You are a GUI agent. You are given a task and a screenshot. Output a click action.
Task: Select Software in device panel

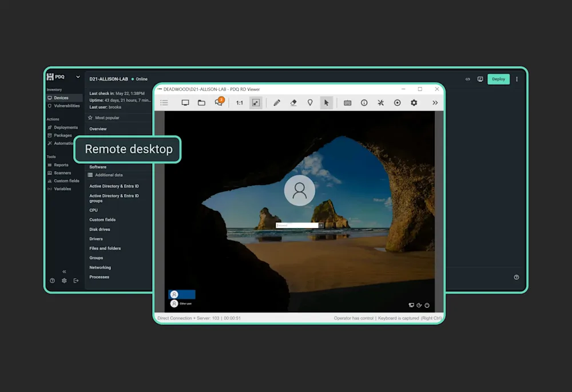98,167
